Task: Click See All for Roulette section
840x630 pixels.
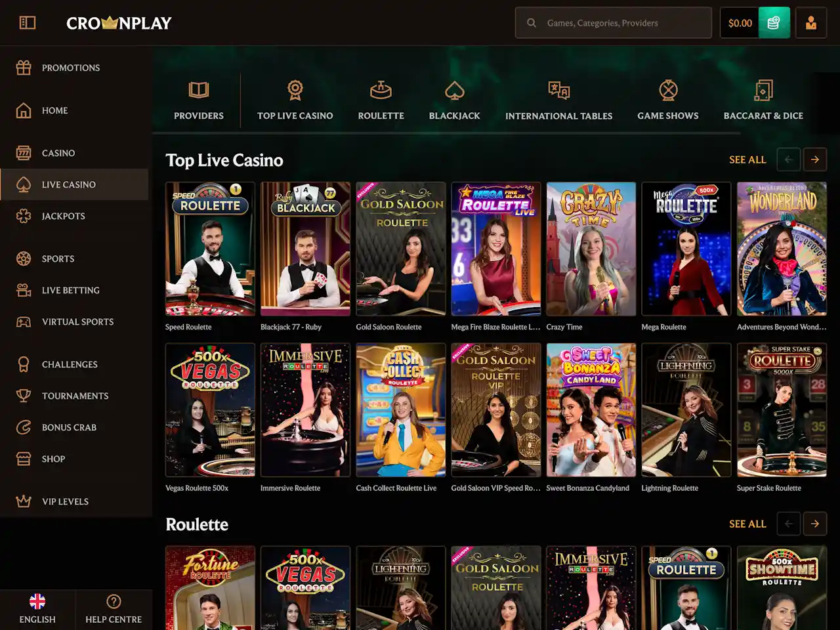Action: [747, 524]
